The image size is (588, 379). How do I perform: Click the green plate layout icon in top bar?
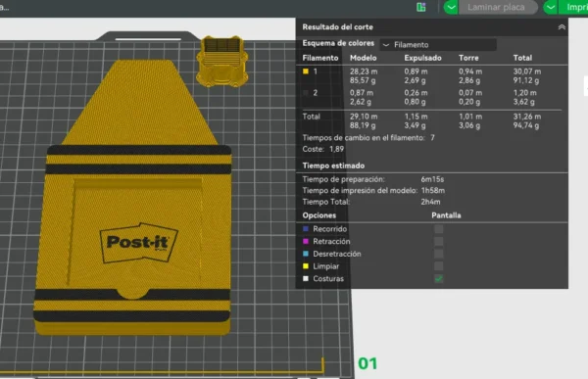click(421, 7)
